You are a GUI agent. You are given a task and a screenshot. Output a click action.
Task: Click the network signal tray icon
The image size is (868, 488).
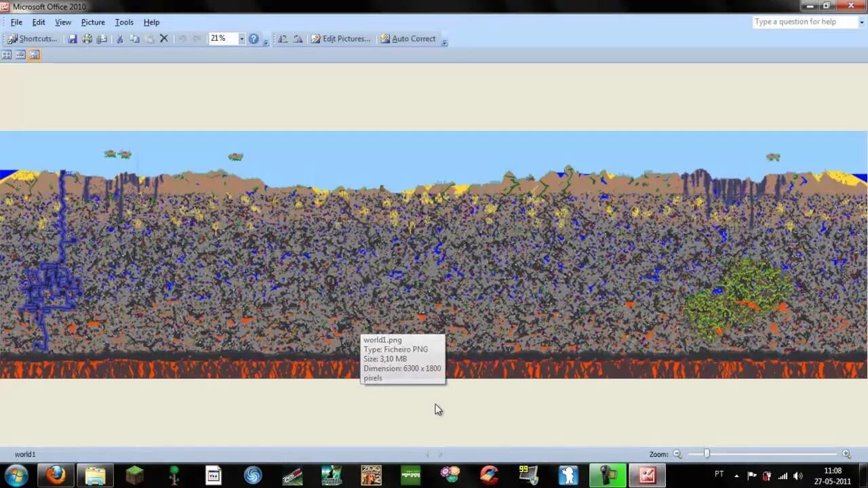pos(782,476)
